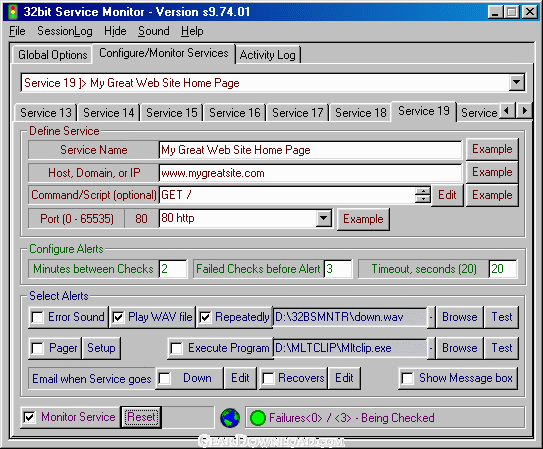
Task: Select the Service 16 tab
Action: pyautogui.click(x=234, y=113)
